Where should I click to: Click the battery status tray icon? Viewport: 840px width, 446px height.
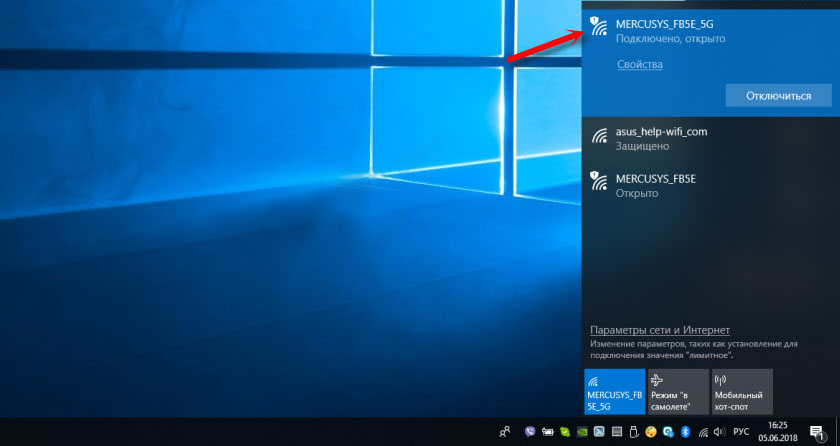[x=549, y=431]
